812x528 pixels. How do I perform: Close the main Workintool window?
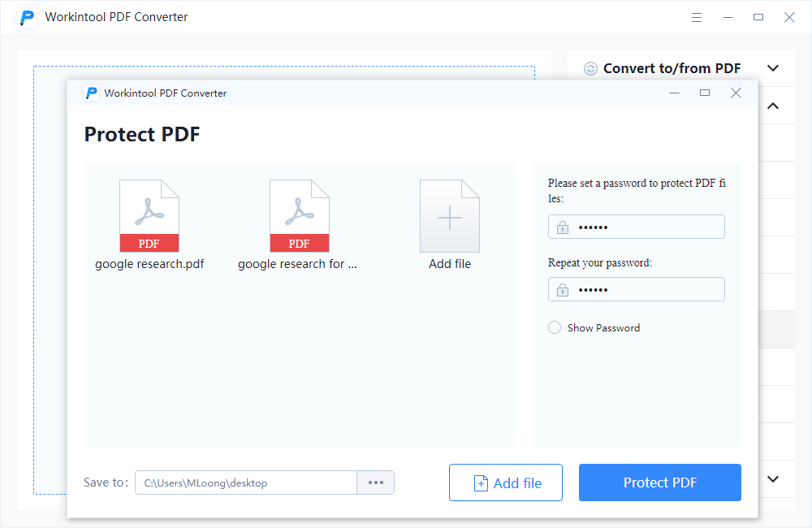pyautogui.click(x=789, y=18)
